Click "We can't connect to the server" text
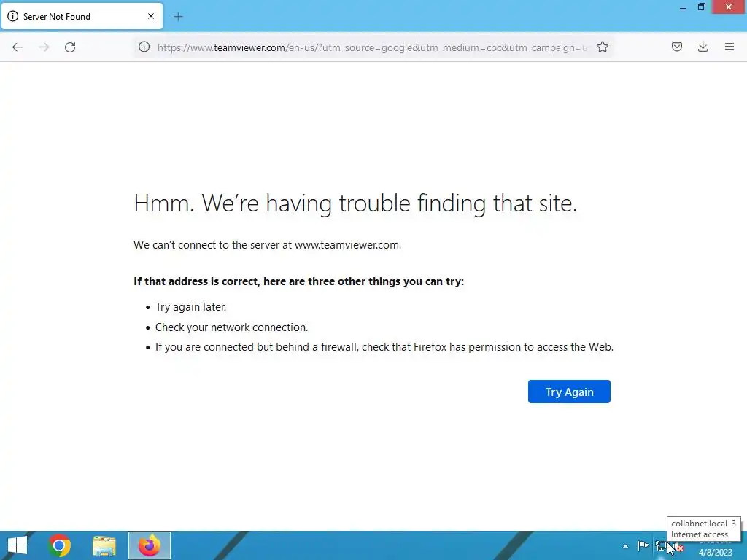 [x=267, y=245]
